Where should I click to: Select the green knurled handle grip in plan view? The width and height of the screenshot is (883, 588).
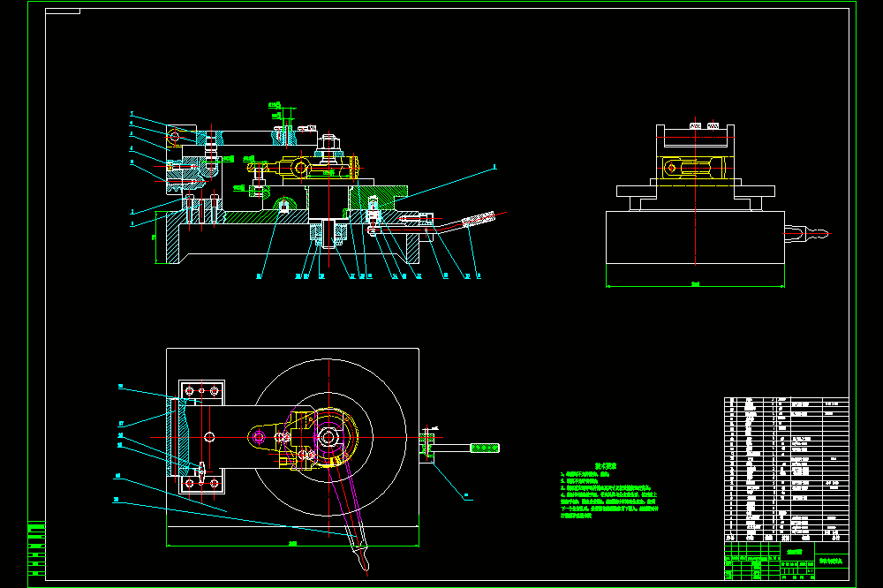(485, 448)
